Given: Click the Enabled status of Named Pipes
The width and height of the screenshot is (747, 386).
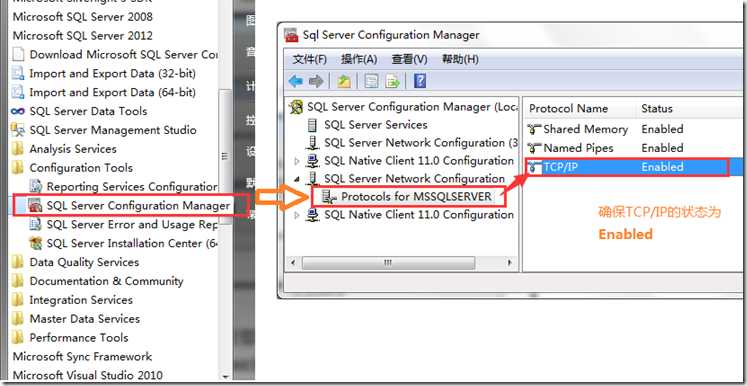Looking at the screenshot, I should tap(662, 148).
